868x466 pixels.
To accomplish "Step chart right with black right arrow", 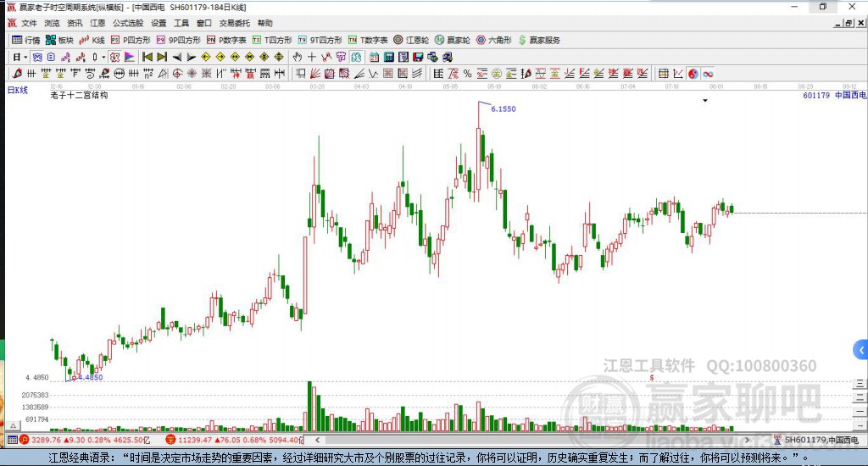I will pyautogui.click(x=191, y=57).
